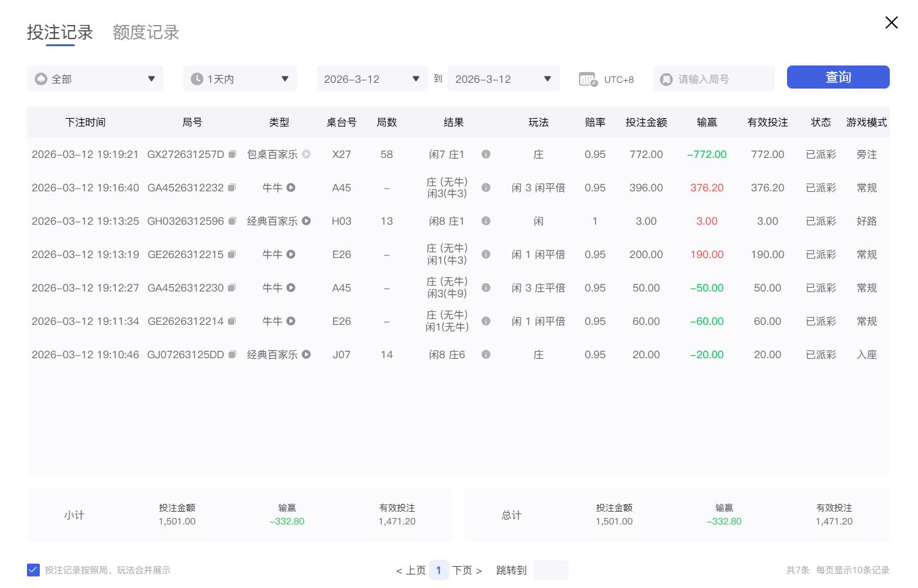Go to the 下页 next page
This screenshot has width=918, height=588.
pyautogui.click(x=463, y=570)
